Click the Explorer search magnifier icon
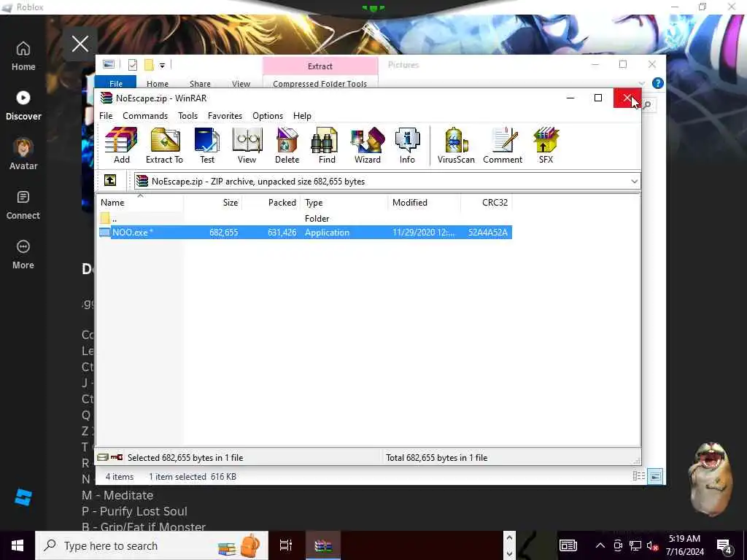This screenshot has height=560, width=747. coord(647,105)
